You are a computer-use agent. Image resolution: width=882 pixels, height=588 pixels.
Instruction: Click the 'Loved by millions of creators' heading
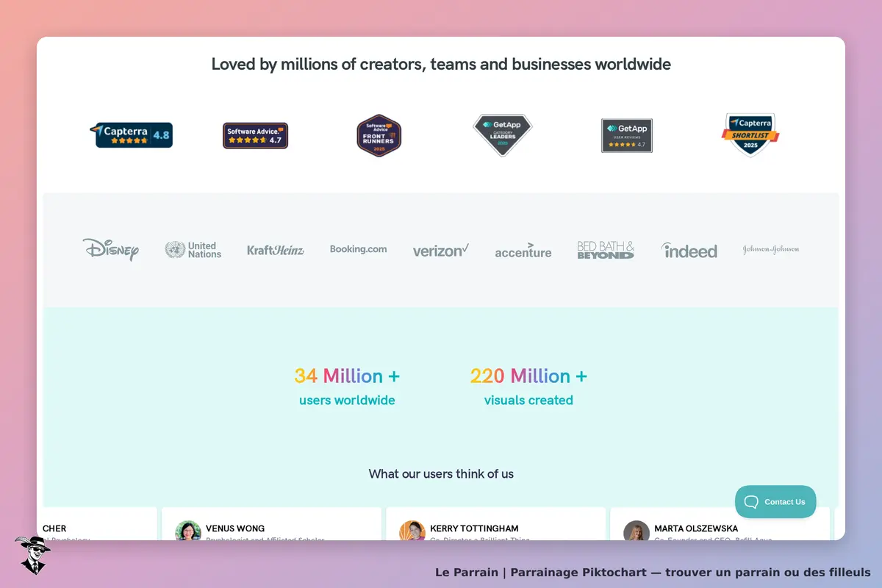441,64
